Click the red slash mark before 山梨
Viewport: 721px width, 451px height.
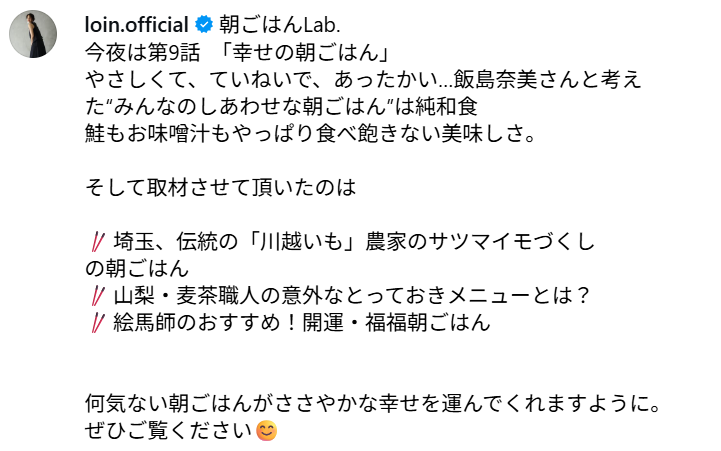click(x=98, y=296)
